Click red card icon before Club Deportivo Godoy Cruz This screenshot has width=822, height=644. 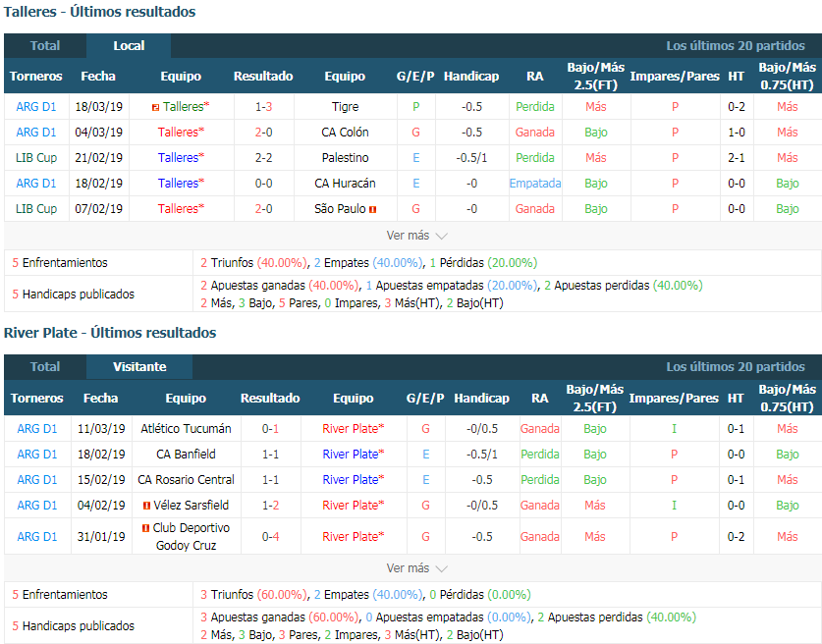(x=145, y=528)
